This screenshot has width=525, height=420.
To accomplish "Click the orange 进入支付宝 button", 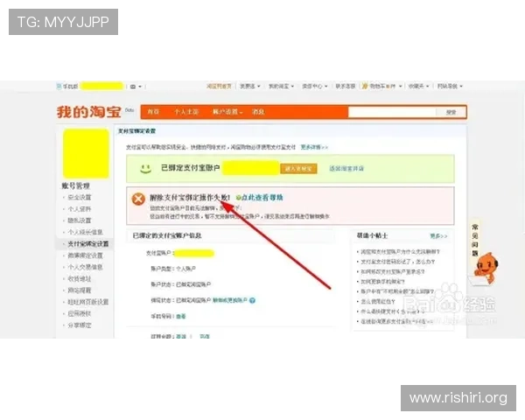I will [x=298, y=169].
